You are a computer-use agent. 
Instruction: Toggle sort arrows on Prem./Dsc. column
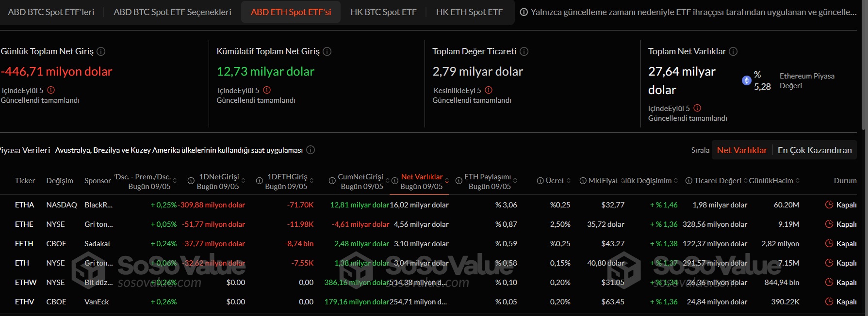click(x=175, y=181)
